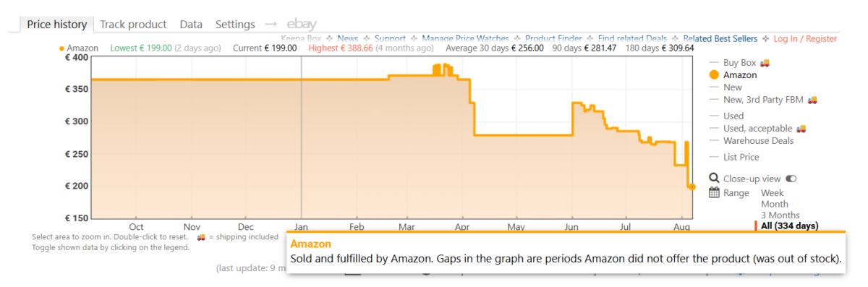Switch to the Track product tab

click(133, 25)
